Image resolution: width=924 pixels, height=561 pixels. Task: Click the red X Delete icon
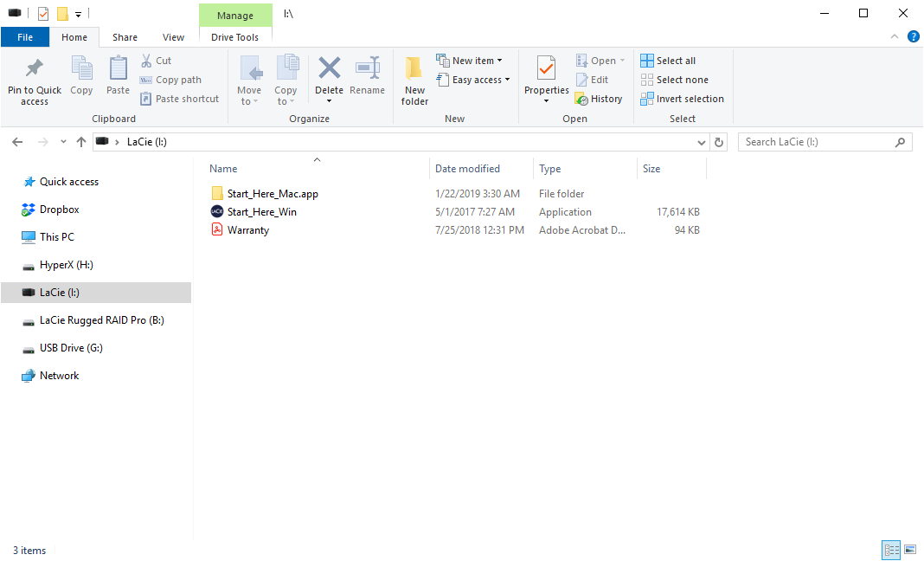tap(329, 69)
